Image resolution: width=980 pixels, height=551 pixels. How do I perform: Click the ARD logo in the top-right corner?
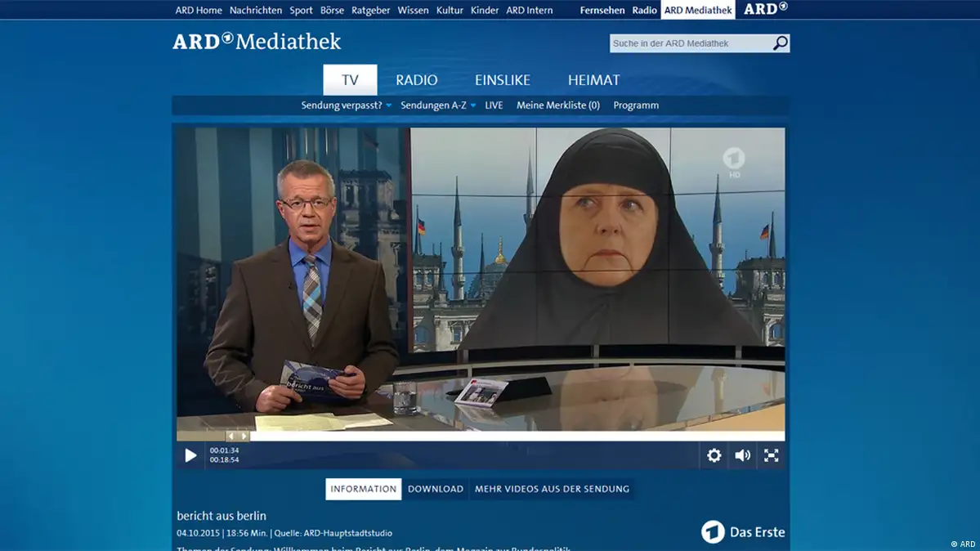tap(764, 9)
